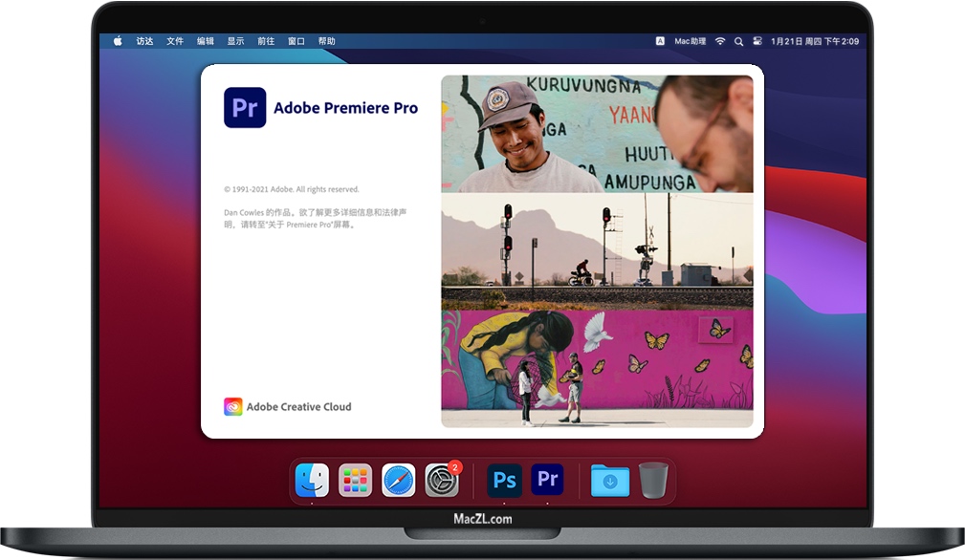Open the 访达 (Finder) menu

coord(144,41)
